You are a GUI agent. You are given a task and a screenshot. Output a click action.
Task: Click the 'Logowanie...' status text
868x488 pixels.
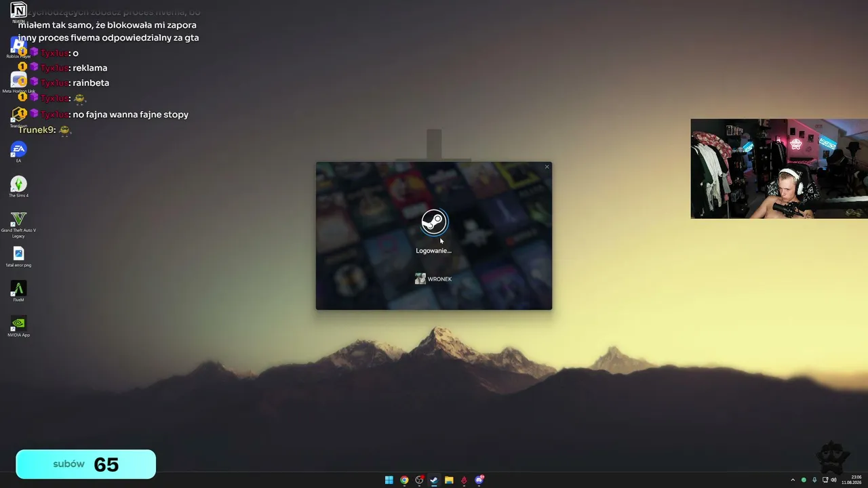[x=433, y=251]
